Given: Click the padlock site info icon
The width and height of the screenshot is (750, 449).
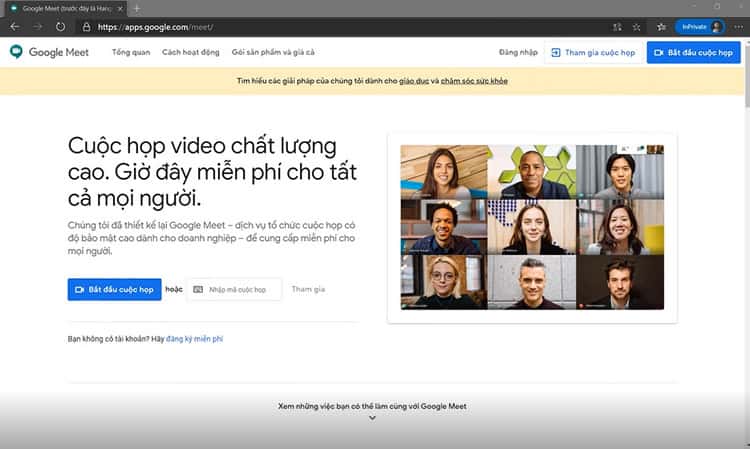Looking at the screenshot, I should 87,27.
